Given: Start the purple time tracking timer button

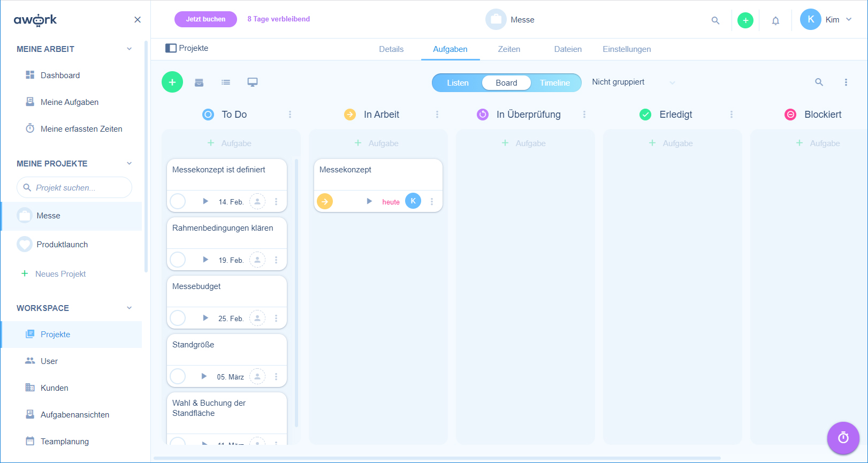Looking at the screenshot, I should tap(843, 438).
